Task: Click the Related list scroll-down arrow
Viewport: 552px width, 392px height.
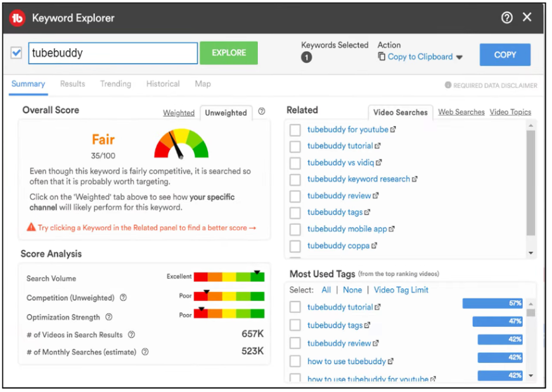Action: [x=530, y=253]
